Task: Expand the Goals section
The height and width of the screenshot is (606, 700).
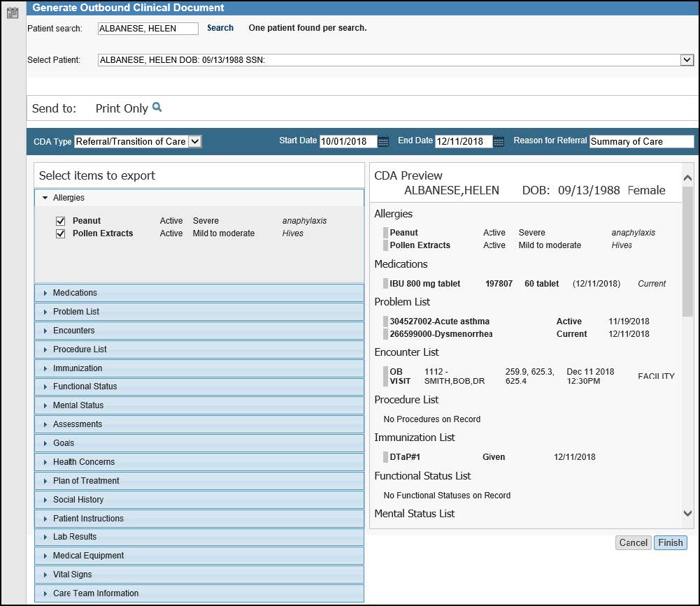Action: coord(199,442)
